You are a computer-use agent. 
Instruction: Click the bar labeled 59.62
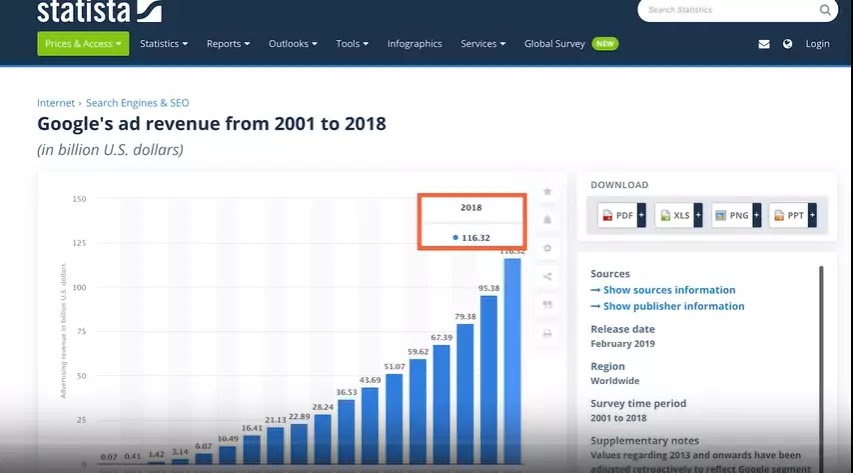pos(418,411)
